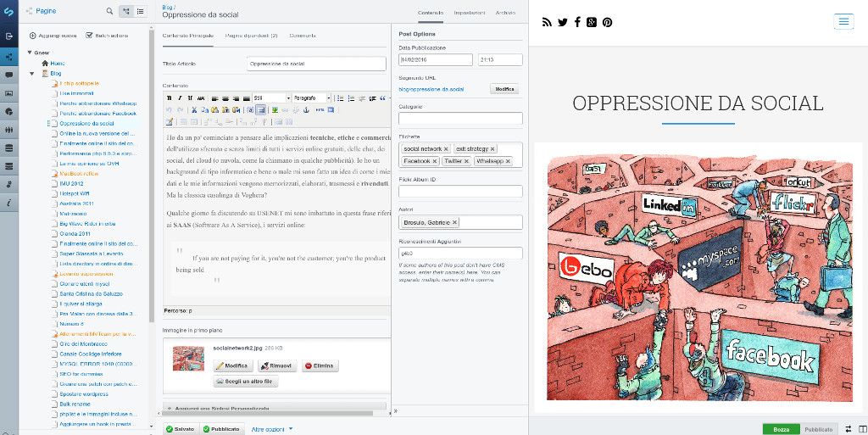Click the copy icon in editor toolbar
Screen dimensions: 868x435
pos(205,110)
